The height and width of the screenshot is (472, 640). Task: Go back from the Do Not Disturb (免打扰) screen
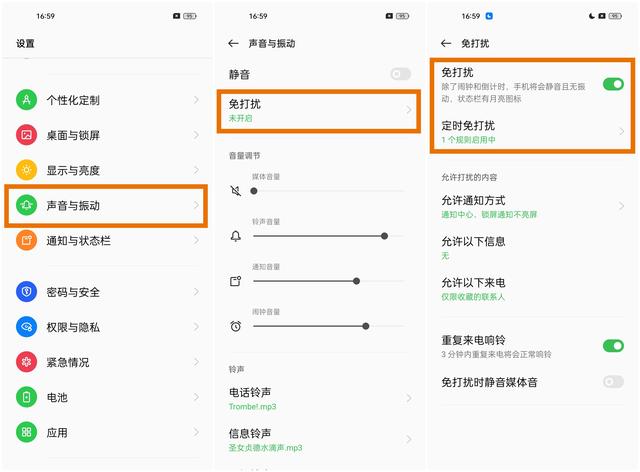446,43
